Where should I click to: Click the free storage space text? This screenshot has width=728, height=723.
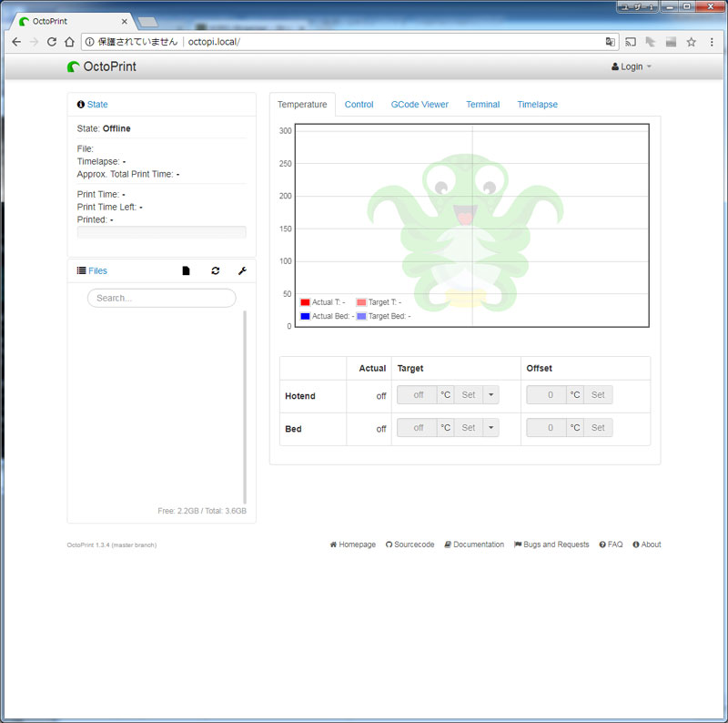pyautogui.click(x=202, y=511)
